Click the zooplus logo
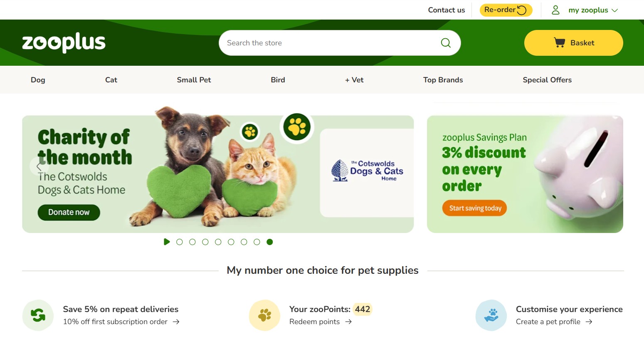The height and width of the screenshot is (347, 644). point(64,42)
